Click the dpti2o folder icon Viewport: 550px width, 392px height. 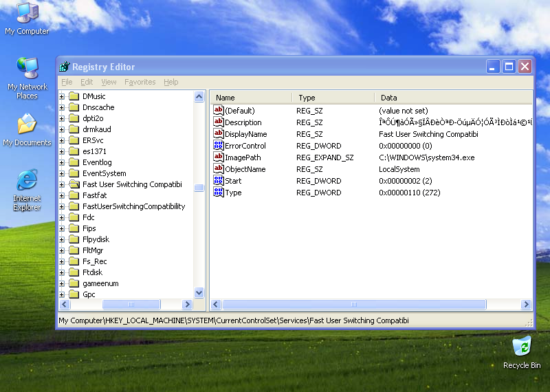(x=74, y=118)
